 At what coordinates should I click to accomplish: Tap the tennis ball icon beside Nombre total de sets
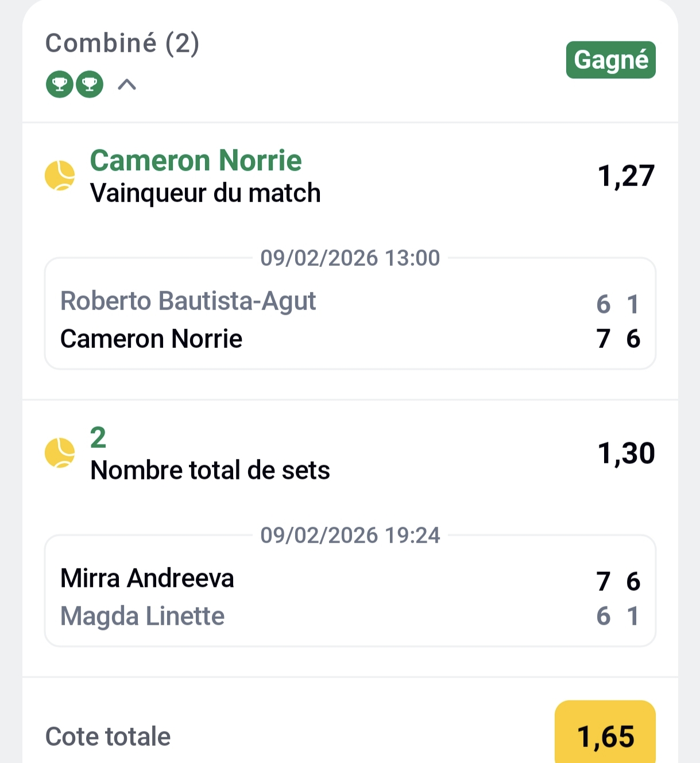(x=60, y=453)
